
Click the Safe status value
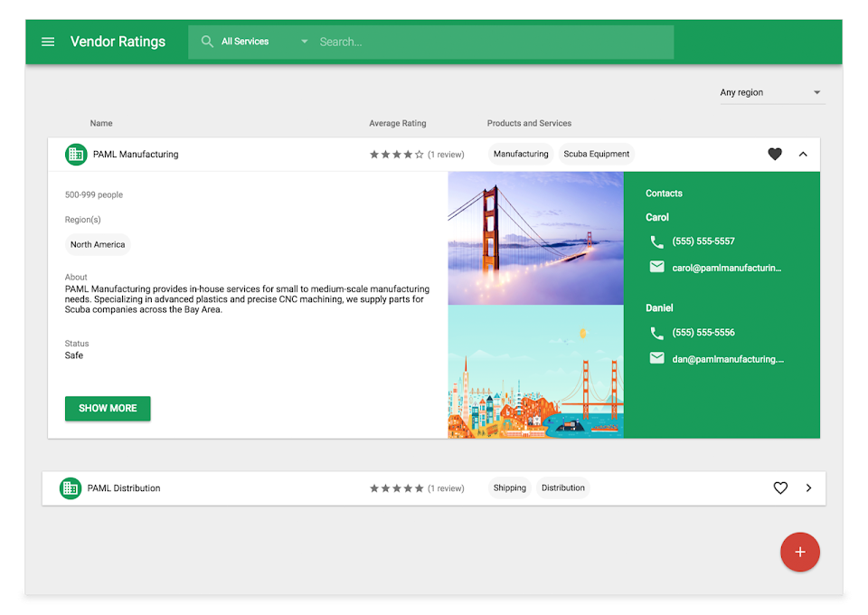point(73,355)
